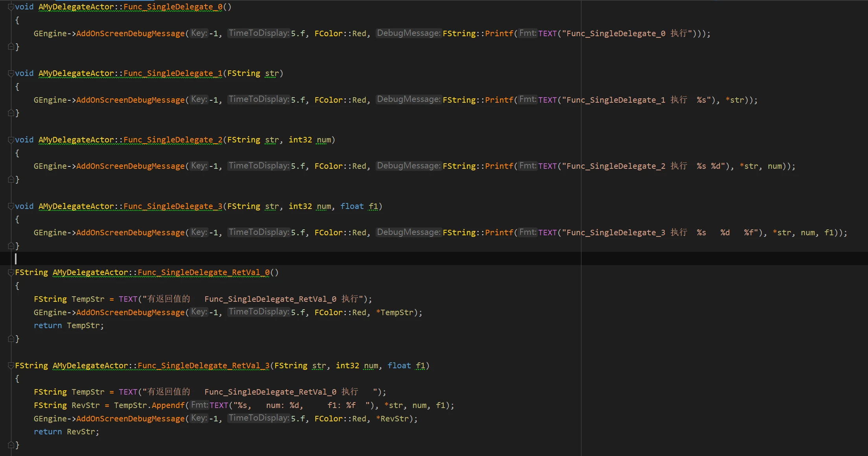Fold the Func_SingleDelegate_2 function body
868x456 pixels.
11,140
